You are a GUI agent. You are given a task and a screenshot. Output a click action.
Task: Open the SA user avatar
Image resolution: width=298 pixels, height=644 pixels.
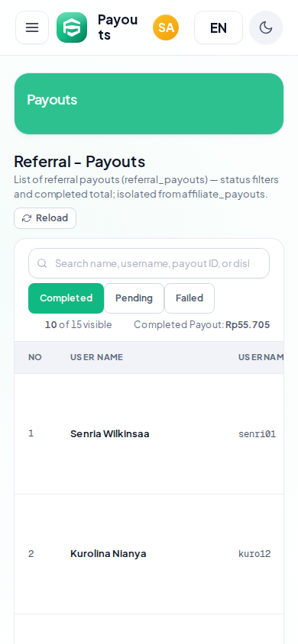(x=166, y=27)
